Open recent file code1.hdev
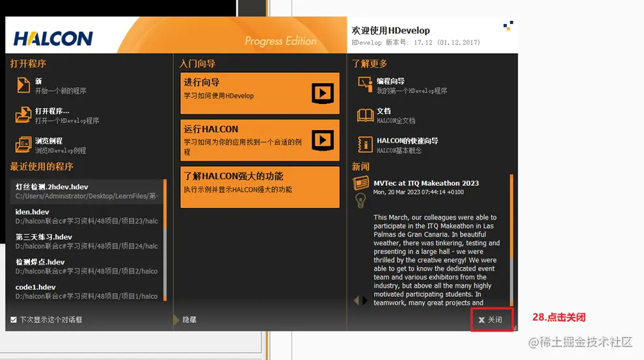Image resolution: width=644 pixels, height=360 pixels. tap(87, 292)
